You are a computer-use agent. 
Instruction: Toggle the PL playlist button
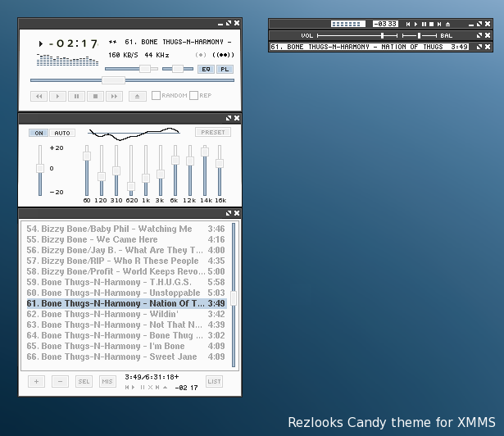tap(225, 69)
